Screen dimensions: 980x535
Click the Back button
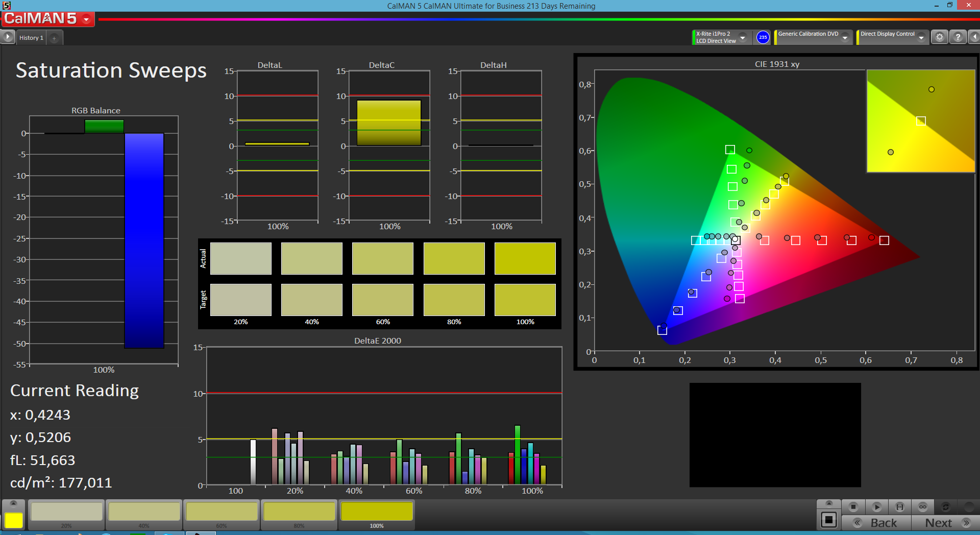876,523
